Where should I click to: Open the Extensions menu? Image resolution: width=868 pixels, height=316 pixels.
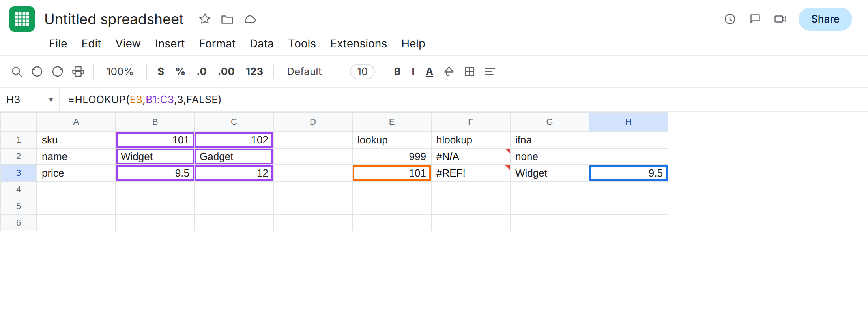click(359, 43)
